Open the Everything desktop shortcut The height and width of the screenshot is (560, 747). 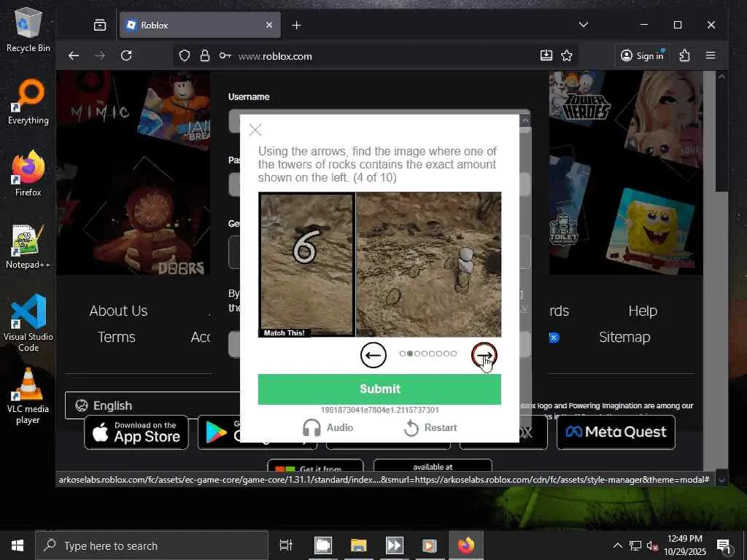pyautogui.click(x=28, y=102)
